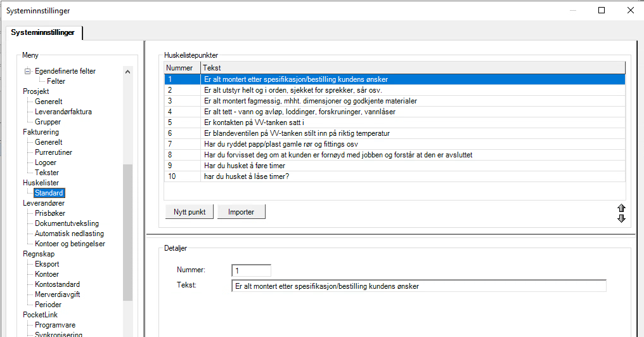Screen dimensions: 644x337
Task: Select the PocketLink menu category
Action: pyautogui.click(x=41, y=315)
